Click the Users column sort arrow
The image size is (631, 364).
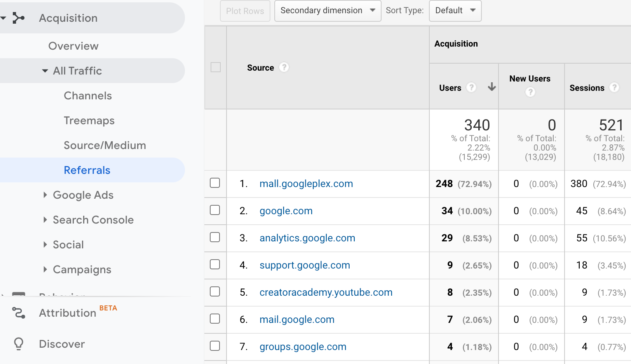(492, 87)
